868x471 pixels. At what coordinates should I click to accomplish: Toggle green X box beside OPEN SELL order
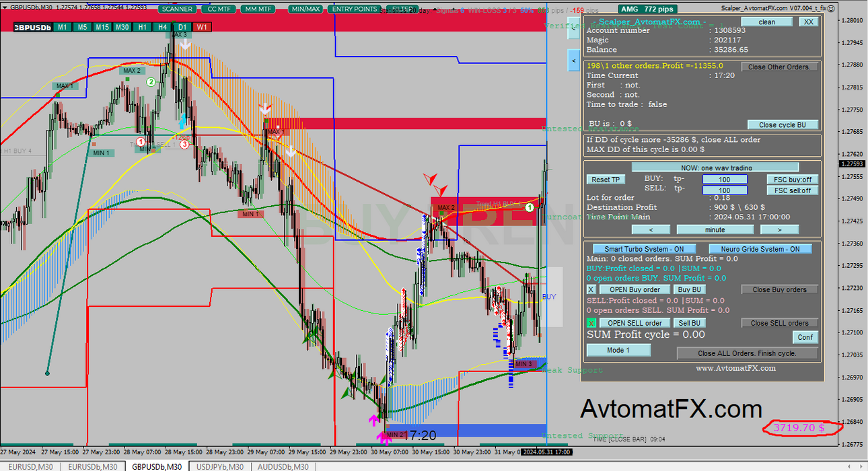click(x=591, y=323)
